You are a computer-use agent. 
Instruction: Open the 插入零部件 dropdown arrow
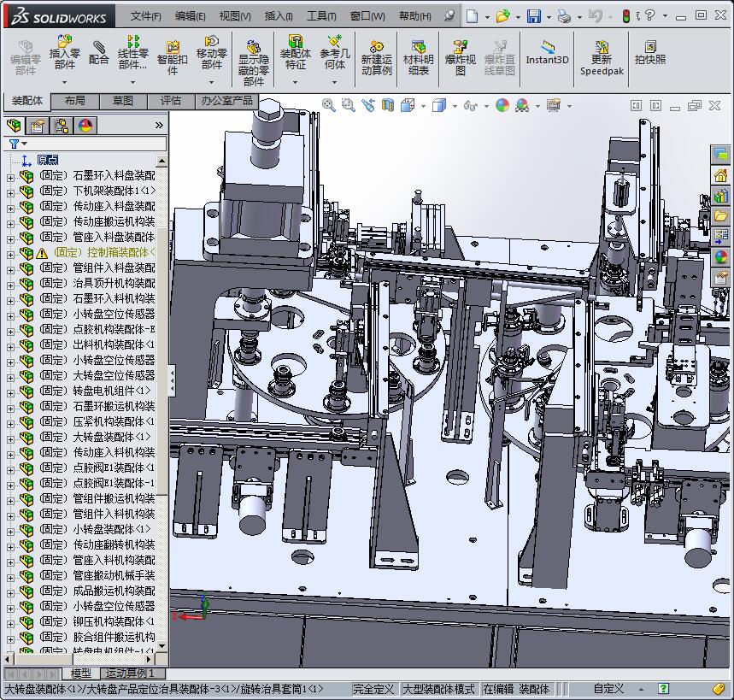(64, 83)
